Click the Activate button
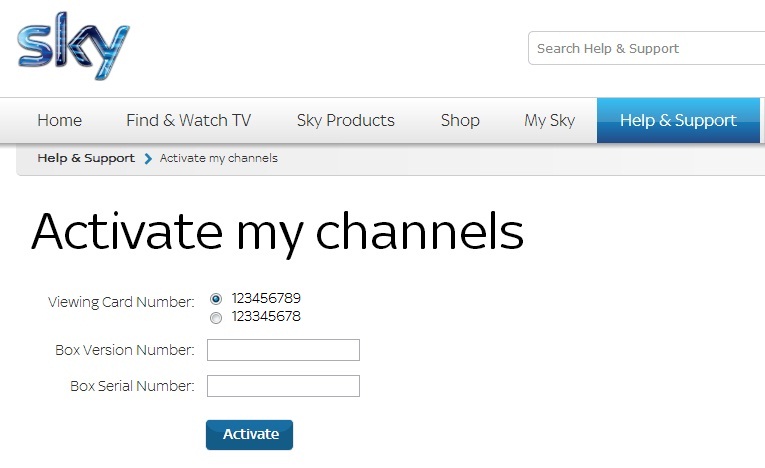Viewport: 765px width, 468px height. pos(249,434)
